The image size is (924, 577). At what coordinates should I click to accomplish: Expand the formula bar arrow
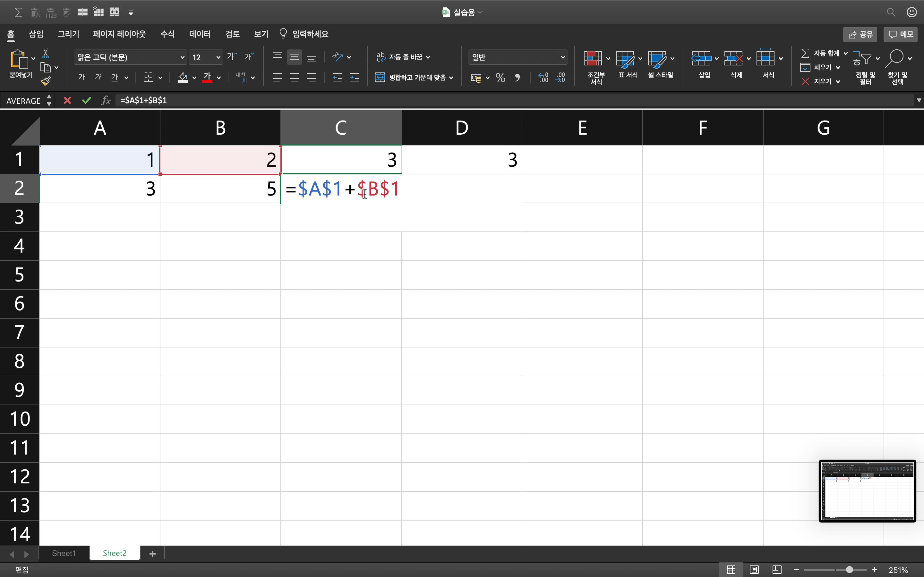[x=919, y=100]
